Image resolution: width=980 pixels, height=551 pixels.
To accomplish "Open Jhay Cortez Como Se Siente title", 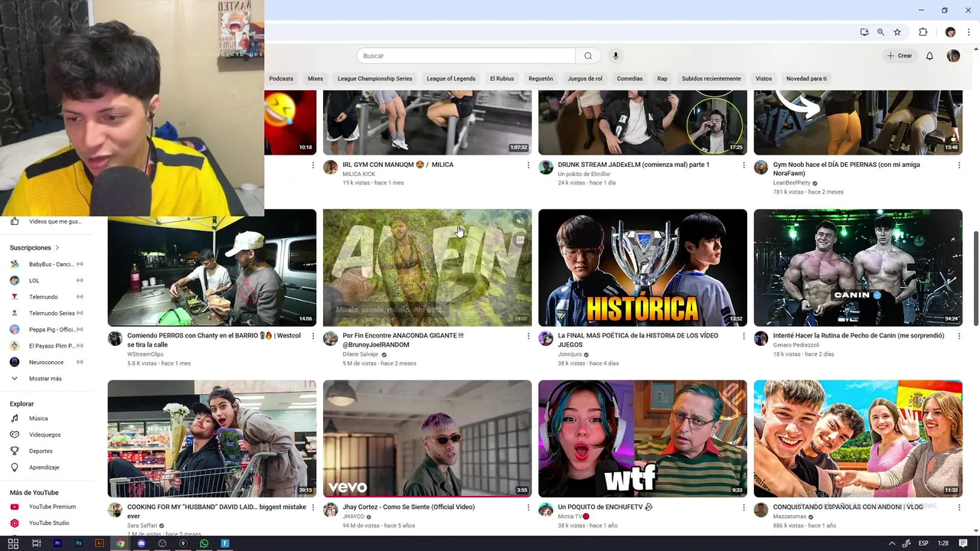I will [408, 507].
